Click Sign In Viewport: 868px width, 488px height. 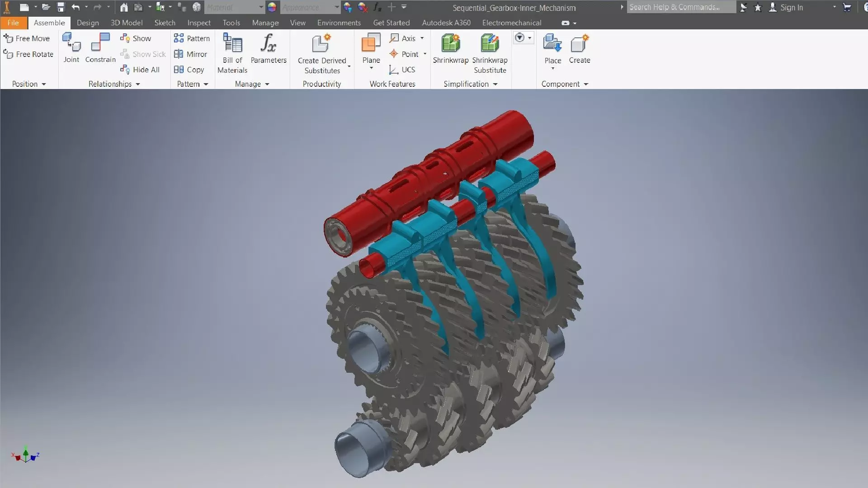tap(787, 7)
